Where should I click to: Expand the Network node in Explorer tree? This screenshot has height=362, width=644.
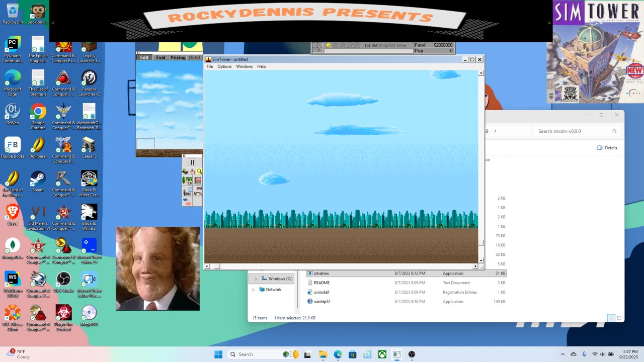253,290
